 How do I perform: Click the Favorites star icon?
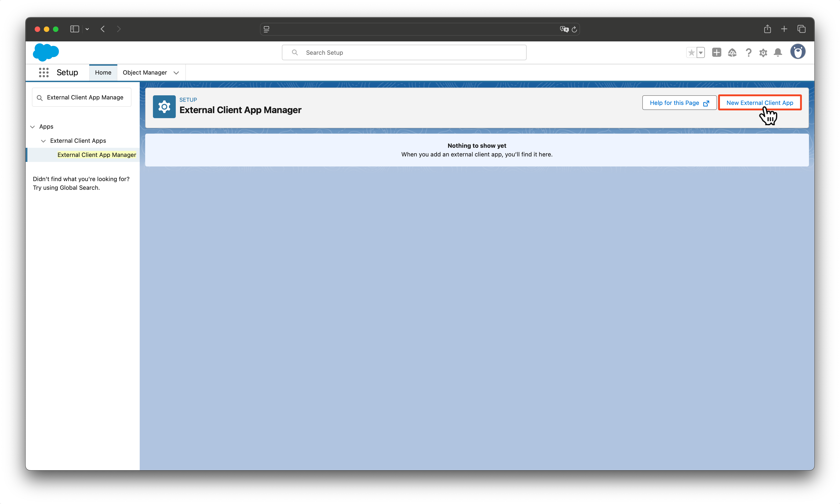tap(691, 53)
